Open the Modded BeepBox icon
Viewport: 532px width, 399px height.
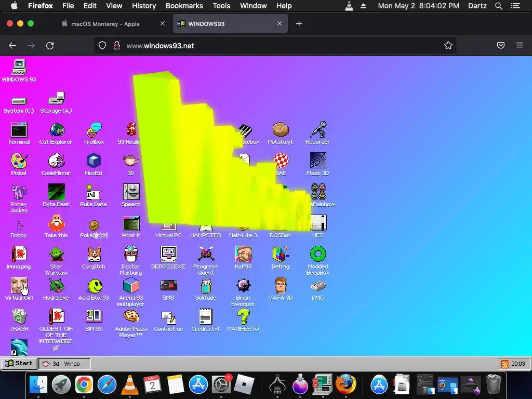point(318,261)
